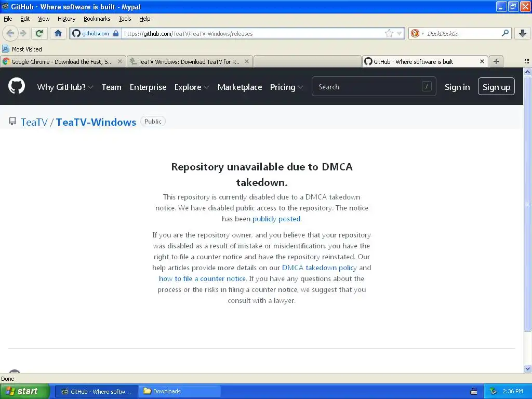Expand the Why GitHub? dropdown
532x399 pixels.
coord(65,87)
